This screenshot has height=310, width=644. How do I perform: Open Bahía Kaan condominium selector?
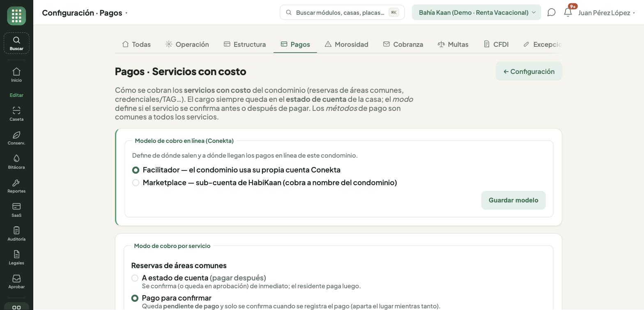tap(476, 12)
